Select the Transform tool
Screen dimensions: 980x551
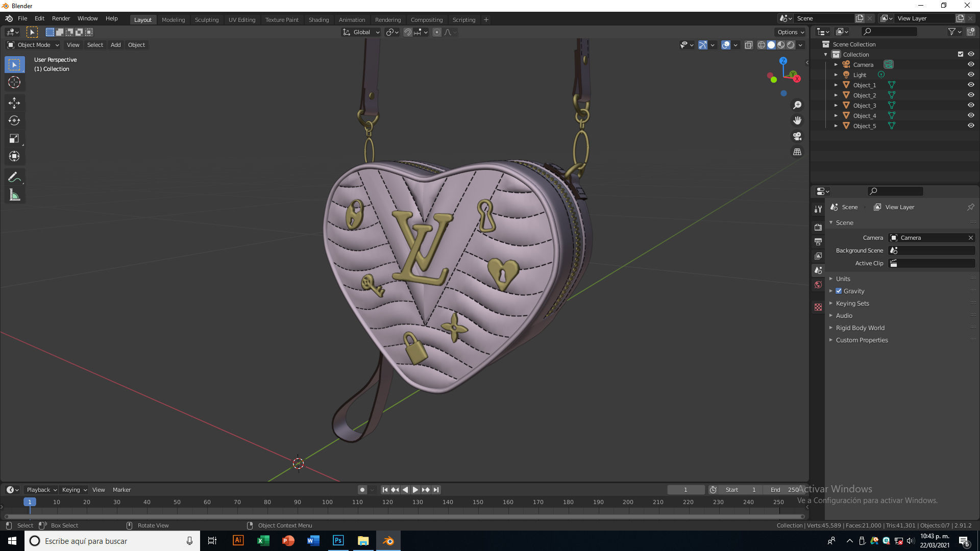(14, 157)
